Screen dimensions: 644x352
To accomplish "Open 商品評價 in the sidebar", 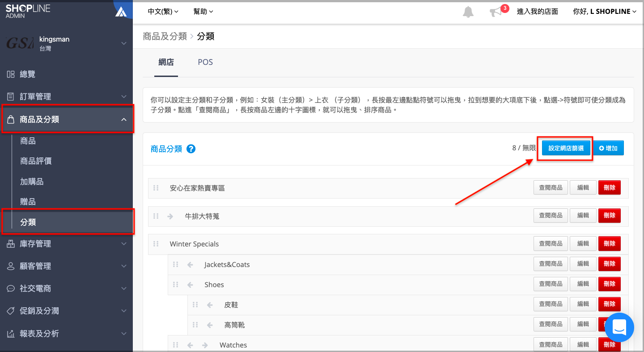I will (x=36, y=161).
